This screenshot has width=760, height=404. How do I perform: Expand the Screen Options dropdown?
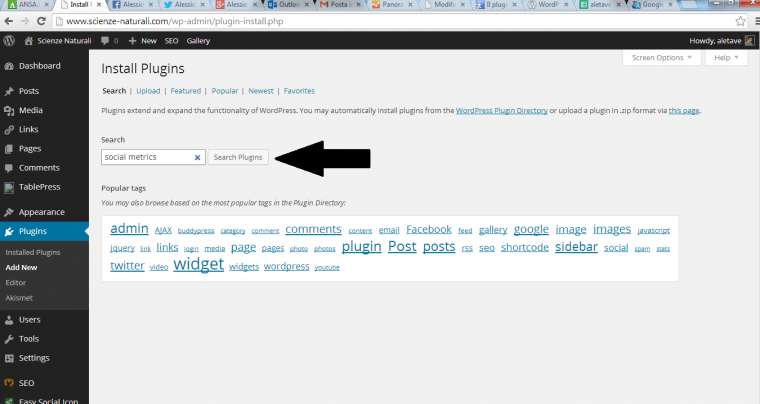662,58
